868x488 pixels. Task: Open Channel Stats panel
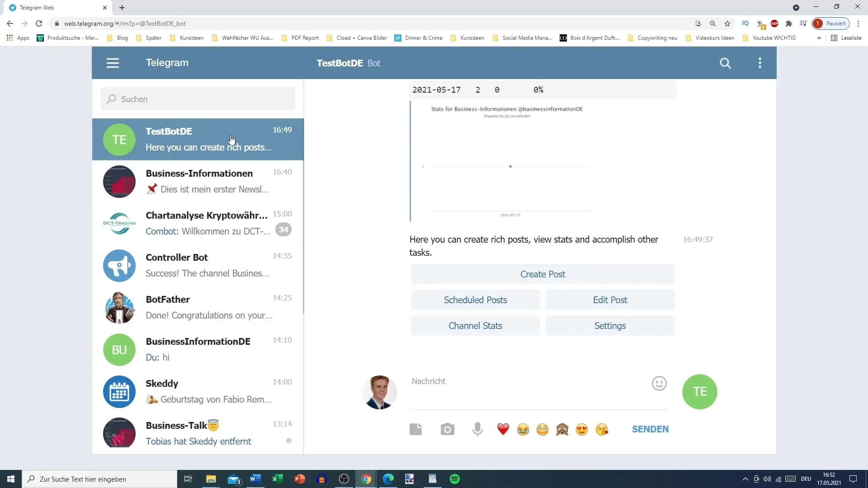coord(475,325)
